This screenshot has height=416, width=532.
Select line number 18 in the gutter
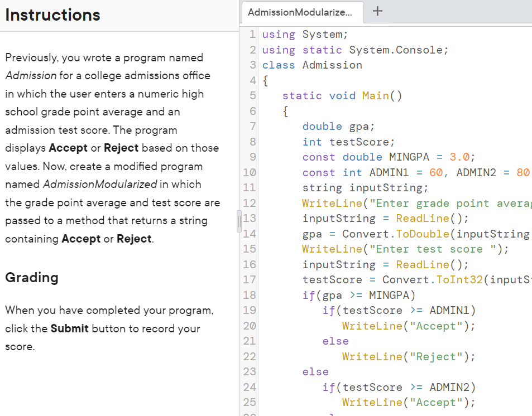click(x=249, y=295)
